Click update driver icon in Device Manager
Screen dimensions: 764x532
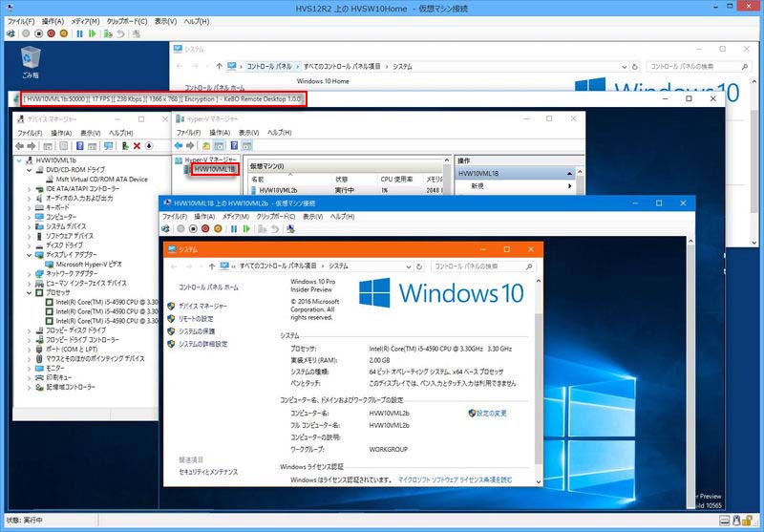pyautogui.click(x=125, y=146)
